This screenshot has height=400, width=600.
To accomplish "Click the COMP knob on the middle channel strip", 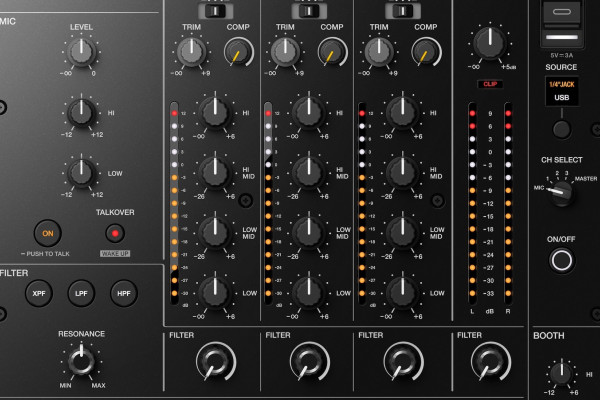I will coord(333,52).
